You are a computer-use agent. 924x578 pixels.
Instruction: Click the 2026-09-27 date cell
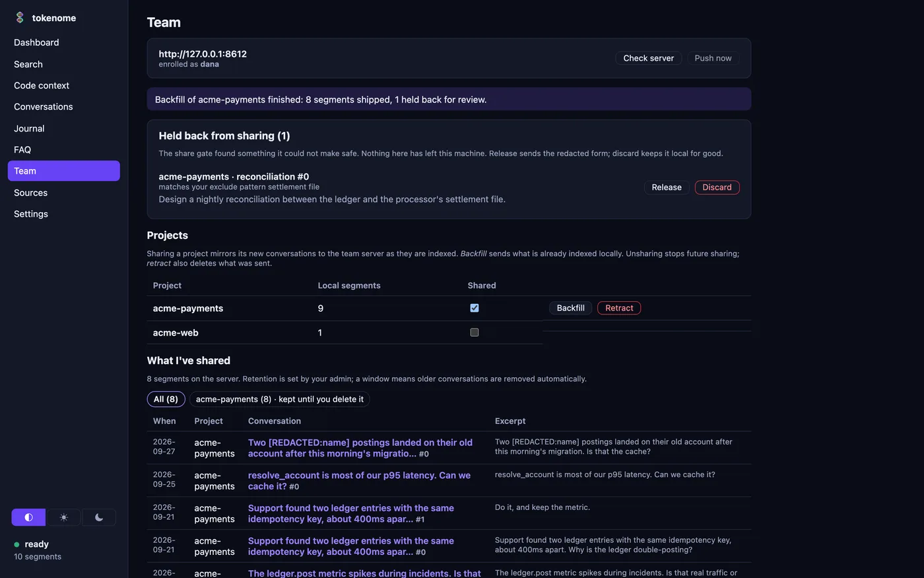164,447
